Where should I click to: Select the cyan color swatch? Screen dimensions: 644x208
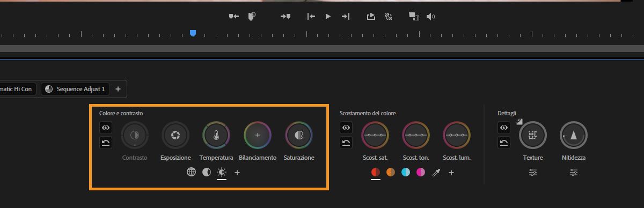[x=406, y=172]
